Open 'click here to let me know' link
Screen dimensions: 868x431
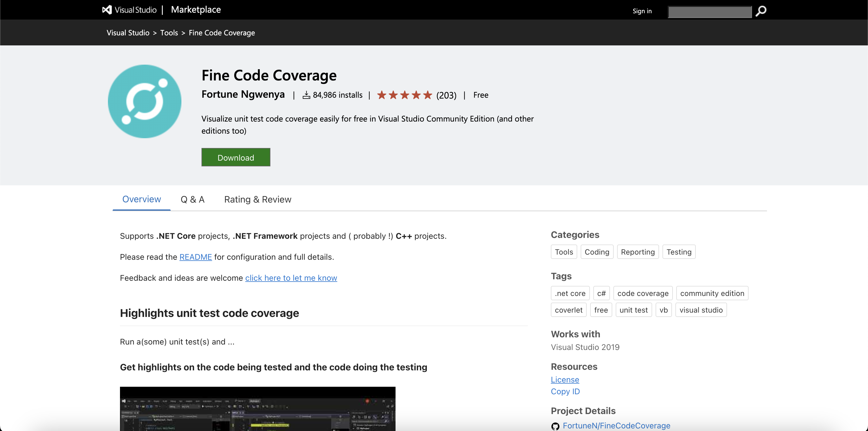tap(291, 278)
